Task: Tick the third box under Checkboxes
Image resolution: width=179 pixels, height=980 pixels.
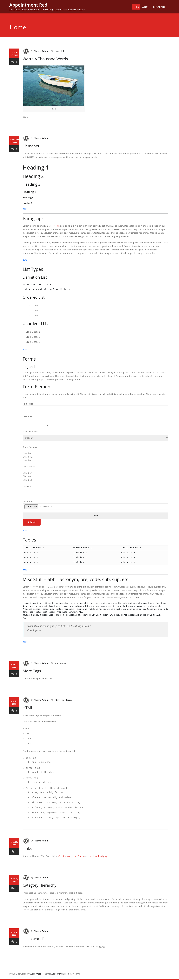Action: [23, 480]
